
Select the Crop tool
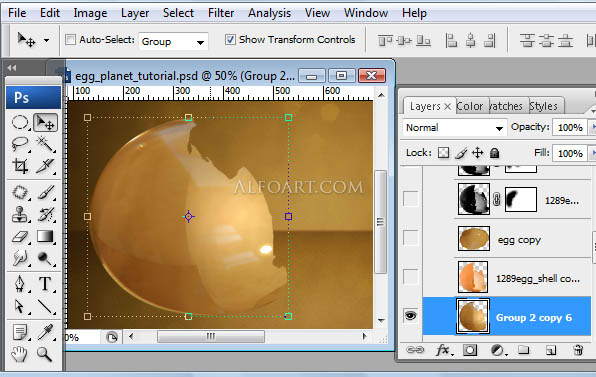point(20,166)
